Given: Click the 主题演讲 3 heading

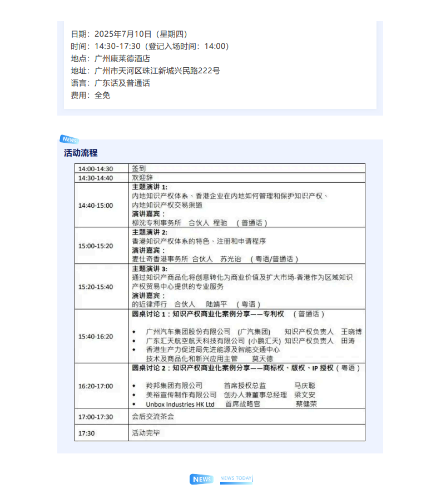Looking at the screenshot, I should click(150, 269).
